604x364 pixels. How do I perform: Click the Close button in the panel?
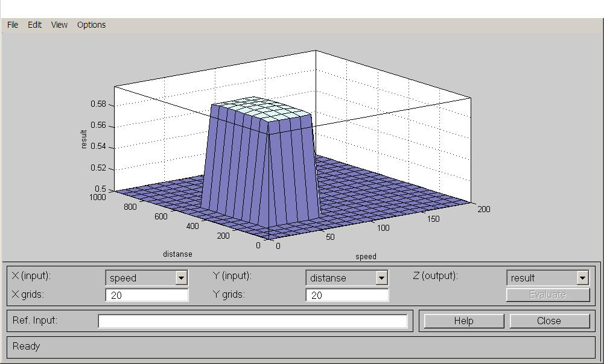549,321
